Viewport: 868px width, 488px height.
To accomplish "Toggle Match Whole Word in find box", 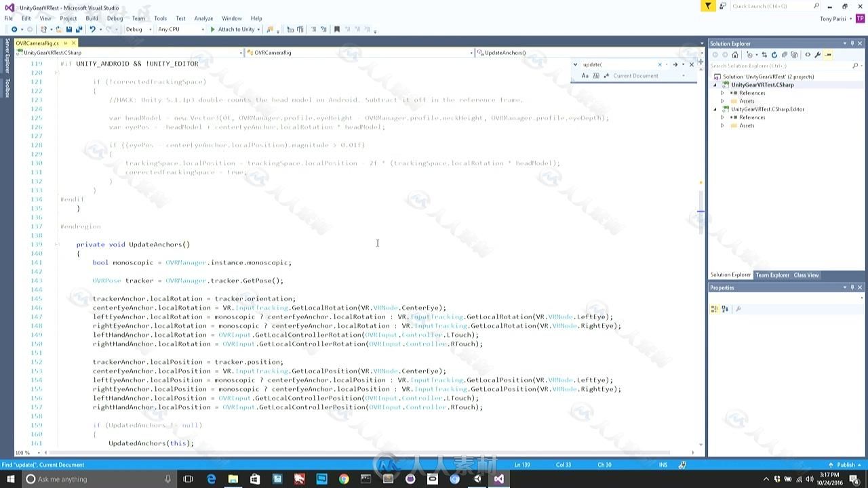I will point(596,76).
